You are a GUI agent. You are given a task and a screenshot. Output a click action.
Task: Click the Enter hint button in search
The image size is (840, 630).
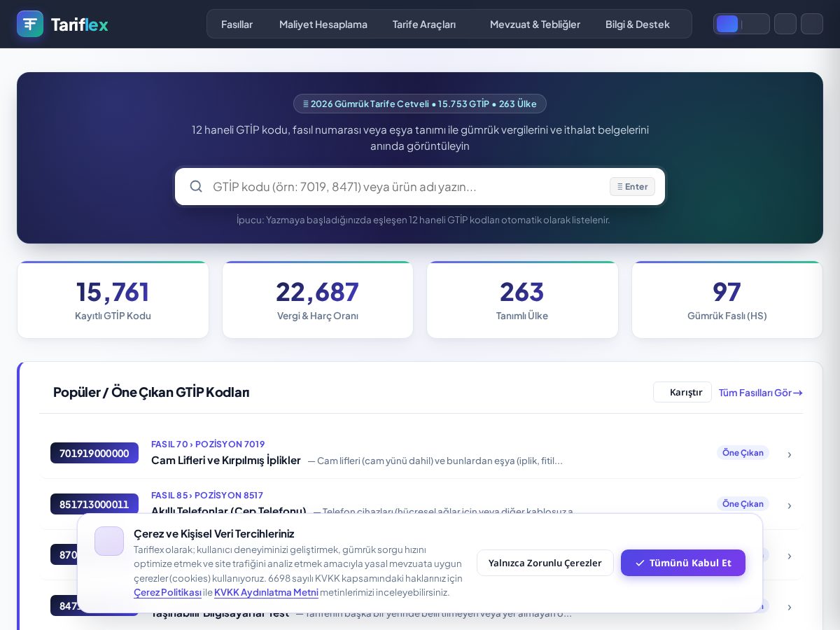[x=632, y=186]
